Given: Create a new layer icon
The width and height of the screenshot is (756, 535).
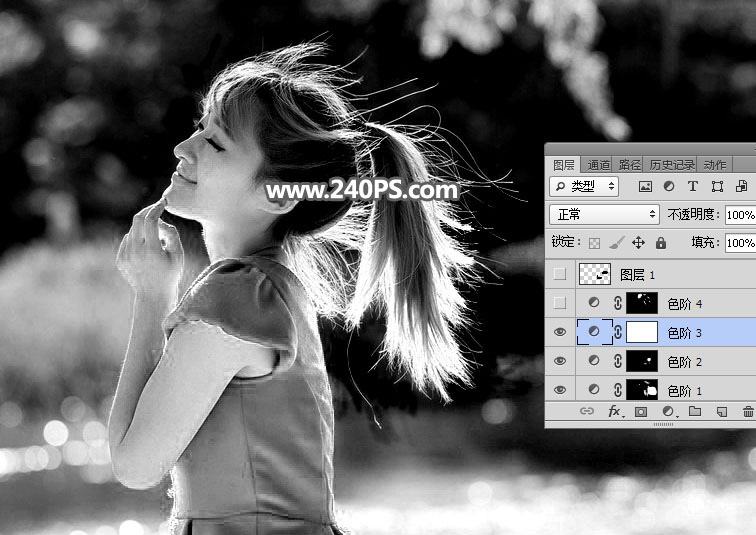Looking at the screenshot, I should coord(722,412).
